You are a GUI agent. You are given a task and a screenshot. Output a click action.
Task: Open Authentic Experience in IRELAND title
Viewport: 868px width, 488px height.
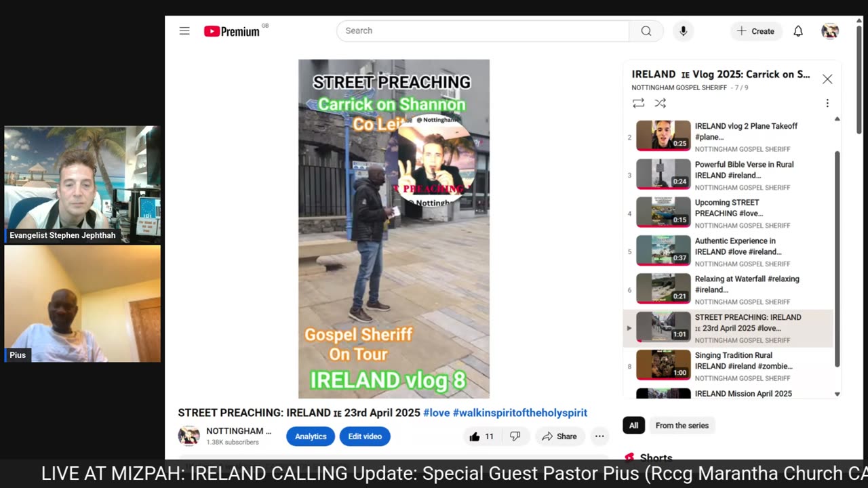coord(738,246)
